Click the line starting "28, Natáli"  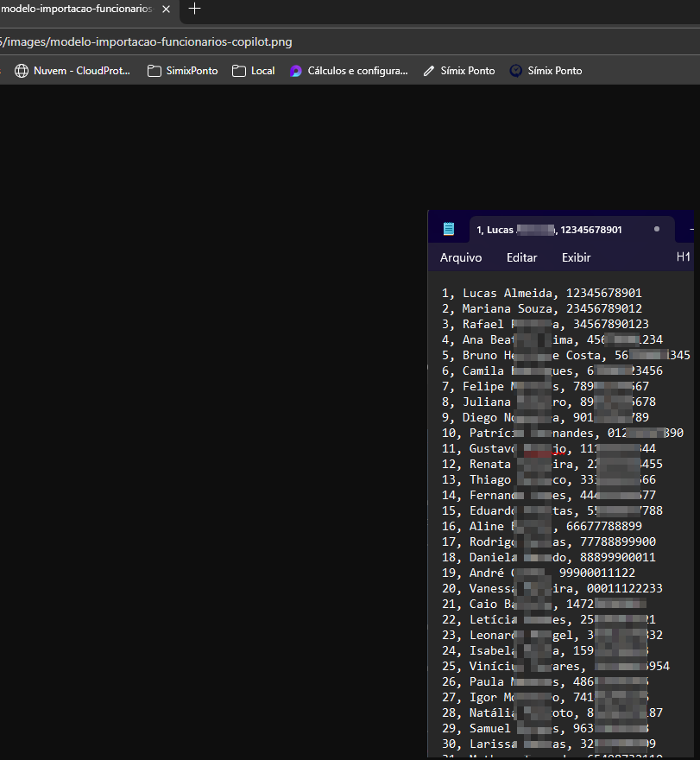tap(552, 712)
